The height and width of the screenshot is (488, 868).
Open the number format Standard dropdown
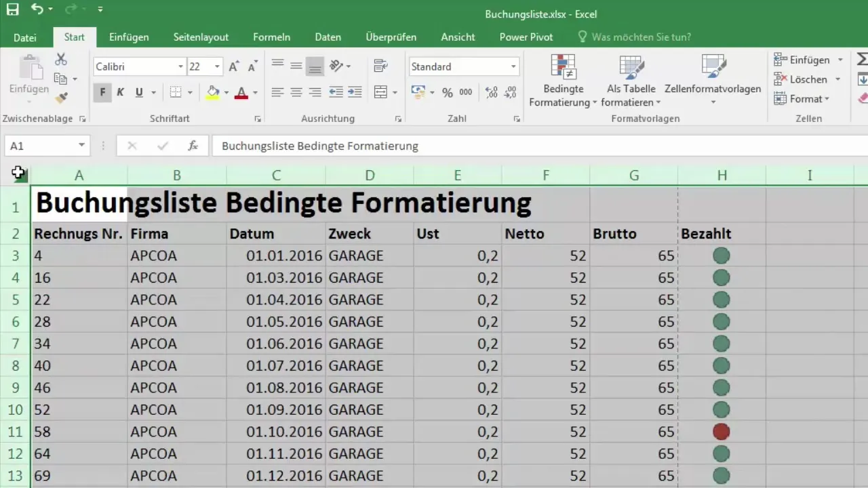point(513,66)
